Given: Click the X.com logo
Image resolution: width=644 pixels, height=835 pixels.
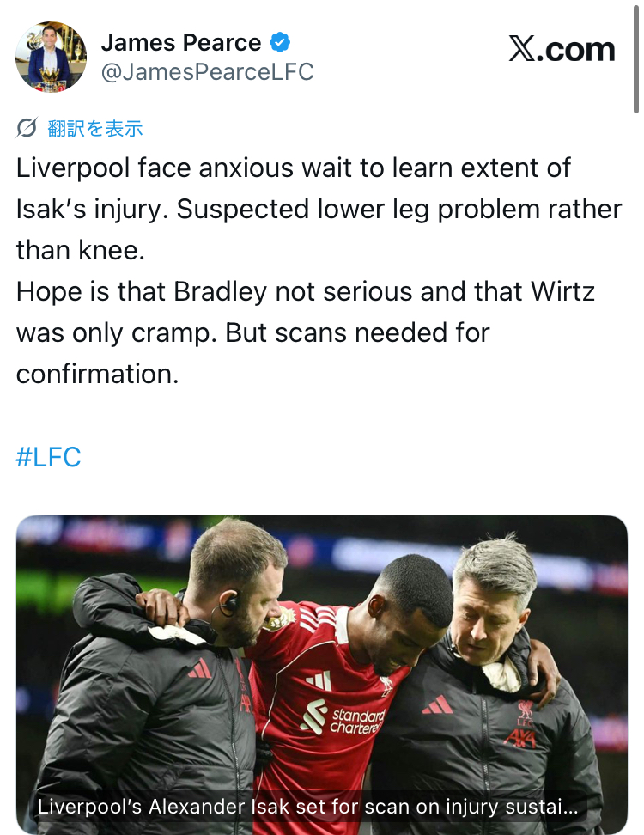Looking at the screenshot, I should click(x=562, y=50).
